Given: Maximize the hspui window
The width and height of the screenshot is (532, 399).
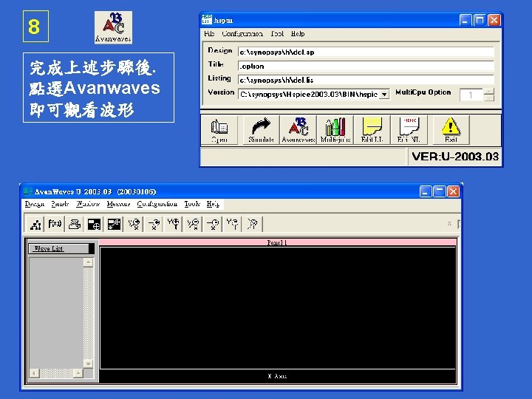Looking at the screenshot, I should tap(480, 21).
